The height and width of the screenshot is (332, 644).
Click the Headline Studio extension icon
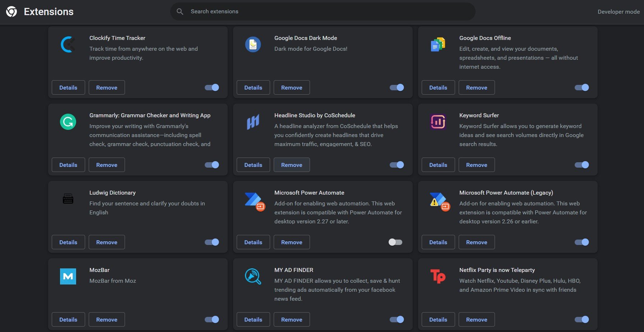tap(253, 122)
